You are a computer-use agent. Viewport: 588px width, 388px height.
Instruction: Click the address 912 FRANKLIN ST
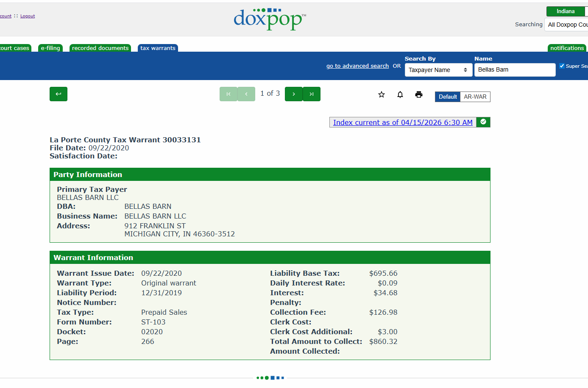click(x=155, y=226)
